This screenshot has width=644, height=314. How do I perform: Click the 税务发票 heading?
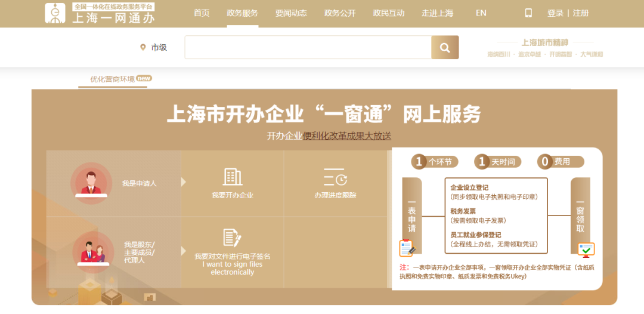point(463,211)
